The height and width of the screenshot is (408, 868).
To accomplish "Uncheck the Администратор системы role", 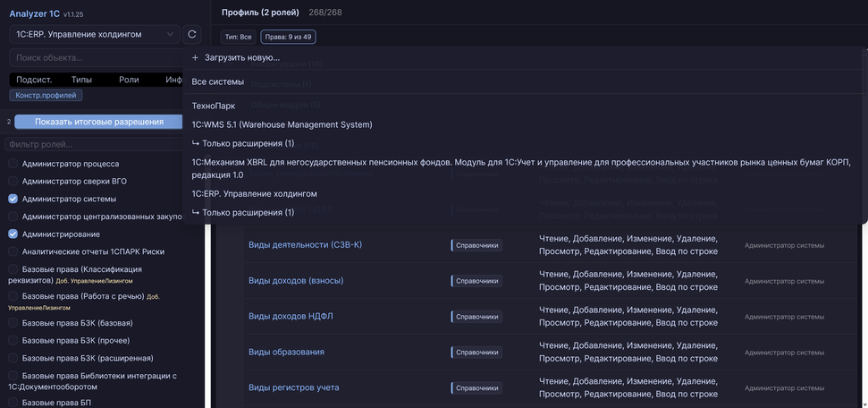I will coord(13,199).
